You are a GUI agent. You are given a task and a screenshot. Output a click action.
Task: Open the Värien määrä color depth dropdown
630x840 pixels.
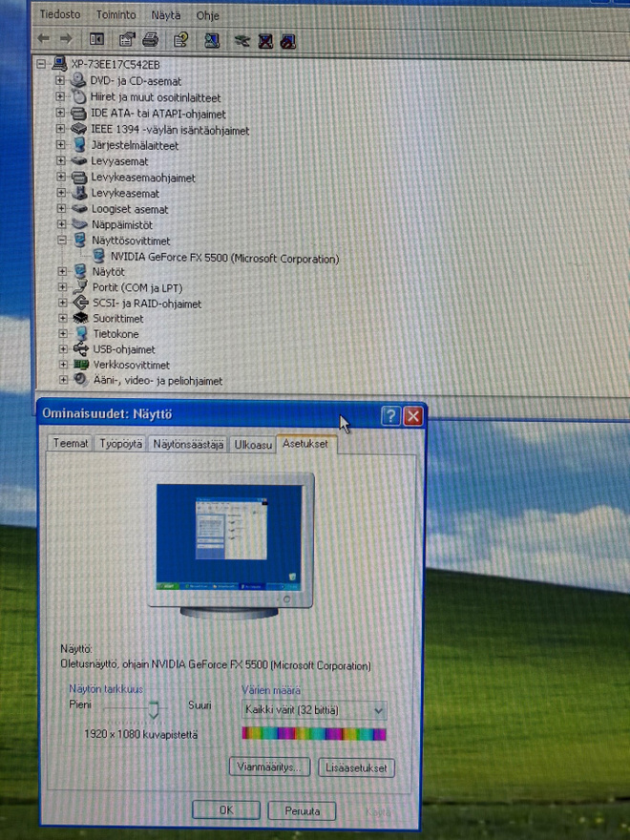click(378, 711)
